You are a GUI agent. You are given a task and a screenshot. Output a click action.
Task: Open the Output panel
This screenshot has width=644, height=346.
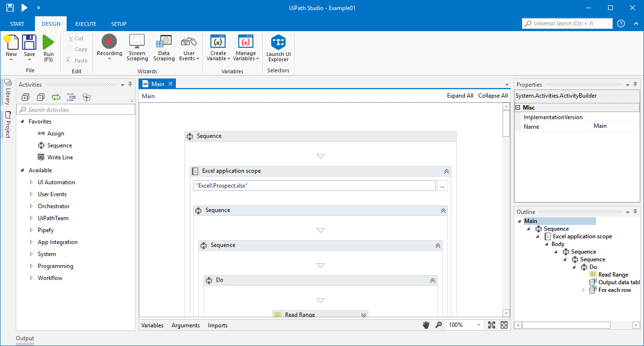(x=25, y=338)
